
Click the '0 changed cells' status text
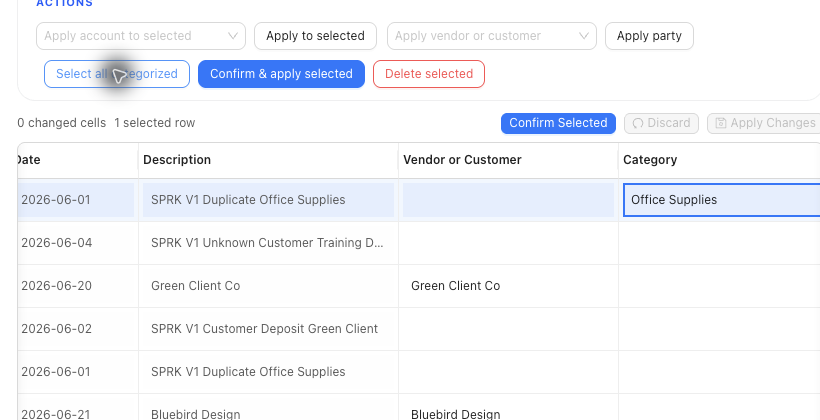click(62, 123)
